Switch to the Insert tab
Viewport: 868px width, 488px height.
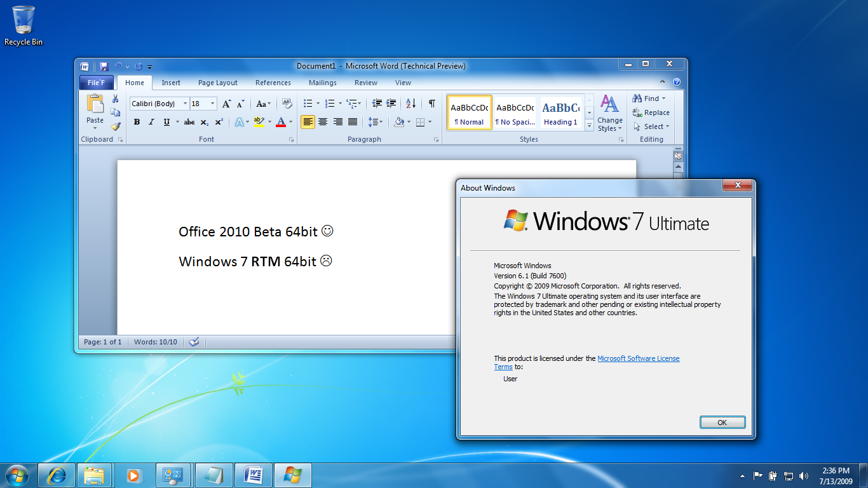point(171,83)
